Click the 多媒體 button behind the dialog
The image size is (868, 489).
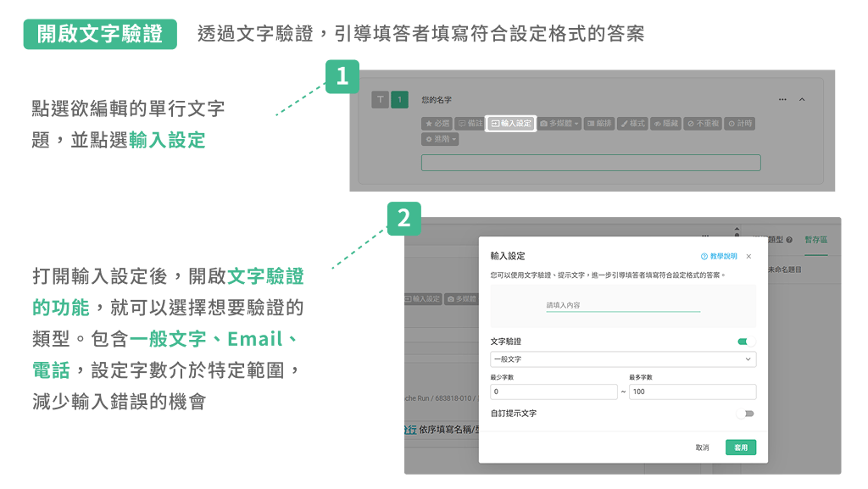pyautogui.click(x=462, y=298)
